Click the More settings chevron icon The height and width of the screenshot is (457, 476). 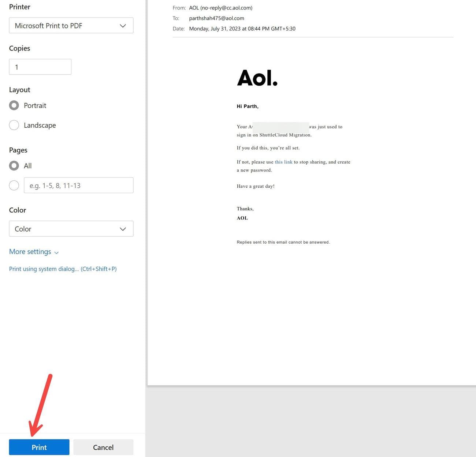click(57, 252)
